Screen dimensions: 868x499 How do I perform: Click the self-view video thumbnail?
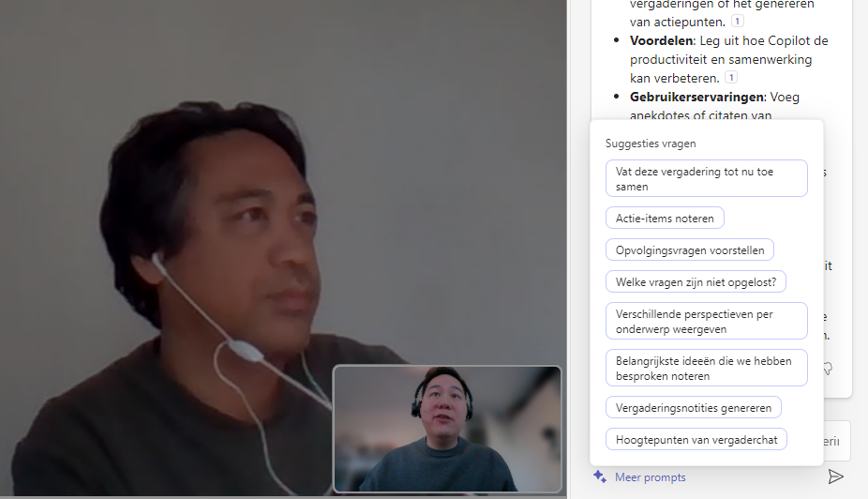447,429
